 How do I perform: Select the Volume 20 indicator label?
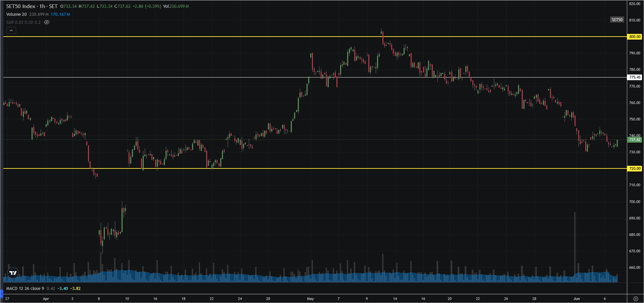[x=16, y=14]
